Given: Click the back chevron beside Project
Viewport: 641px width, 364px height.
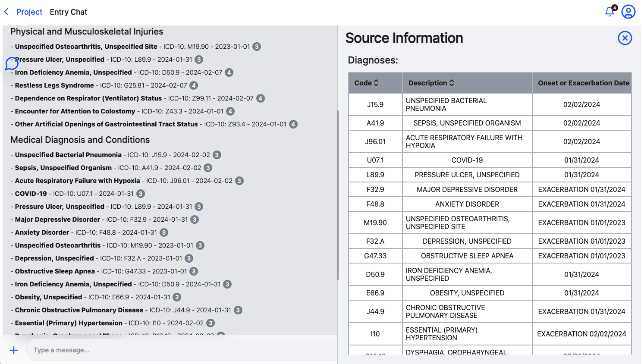Looking at the screenshot, I should pos(6,12).
